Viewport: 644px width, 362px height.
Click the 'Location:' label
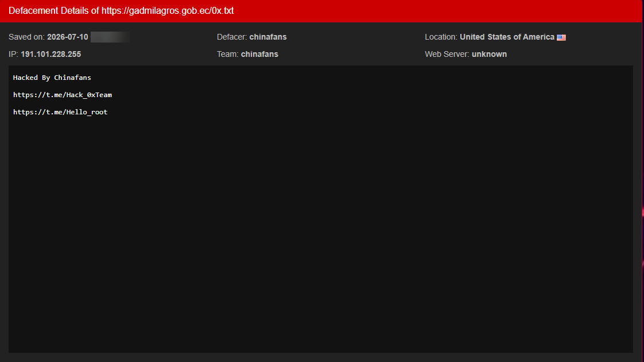click(441, 37)
